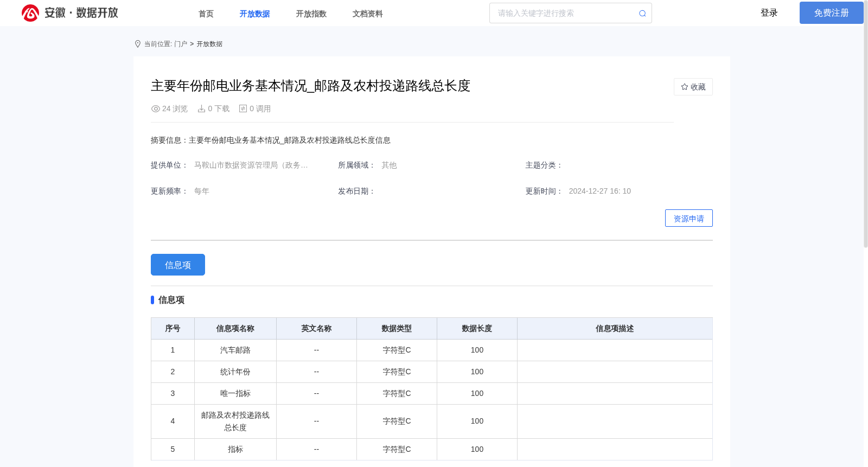The image size is (868, 467).
Task: Select the 信息项 tab button
Action: click(x=178, y=265)
